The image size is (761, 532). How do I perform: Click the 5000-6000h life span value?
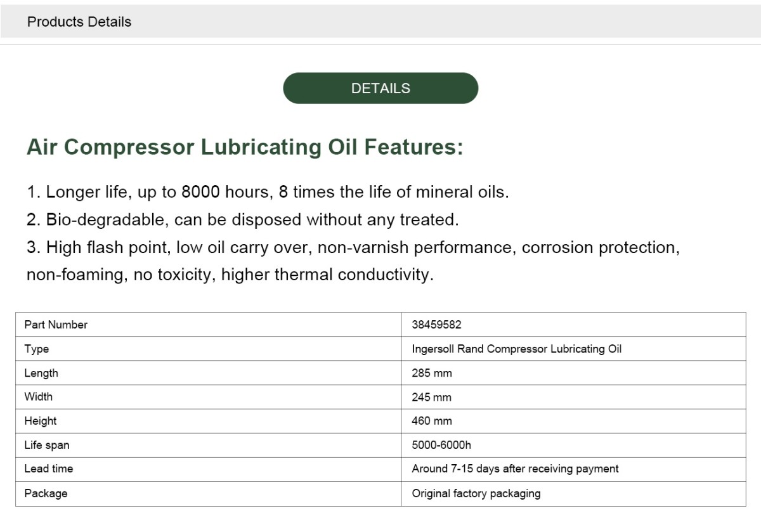coord(441,445)
